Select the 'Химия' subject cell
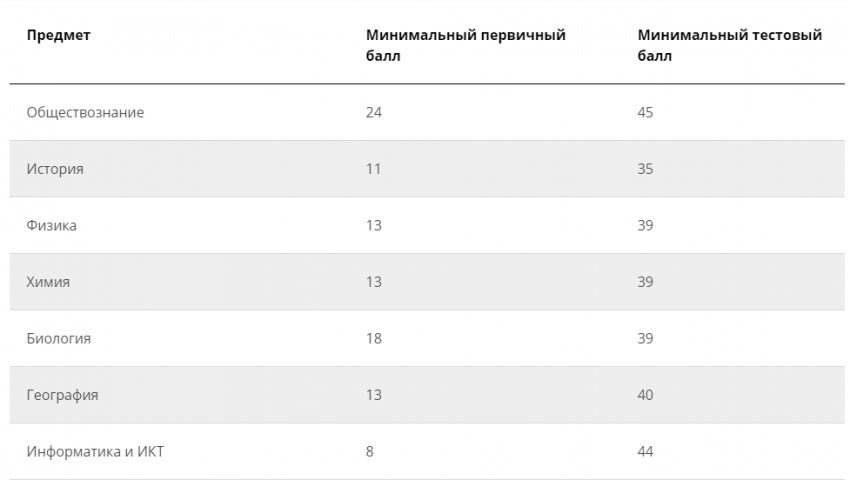This screenshot has height=480, width=850. click(48, 282)
